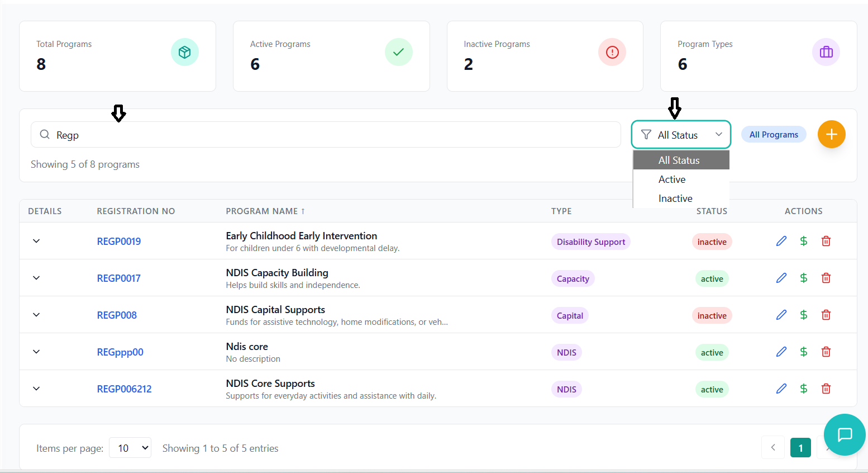
Task: Select Active from the status list
Action: pyautogui.click(x=672, y=179)
